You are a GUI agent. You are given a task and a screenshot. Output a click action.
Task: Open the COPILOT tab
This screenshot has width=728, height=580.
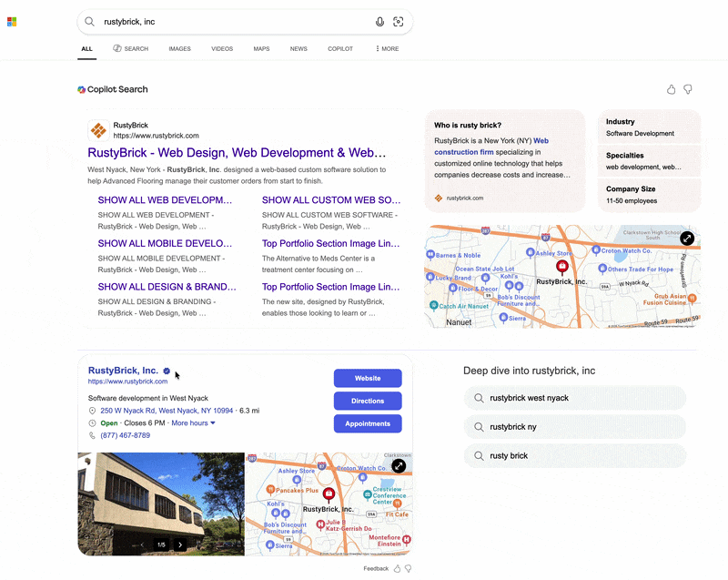[x=340, y=49]
